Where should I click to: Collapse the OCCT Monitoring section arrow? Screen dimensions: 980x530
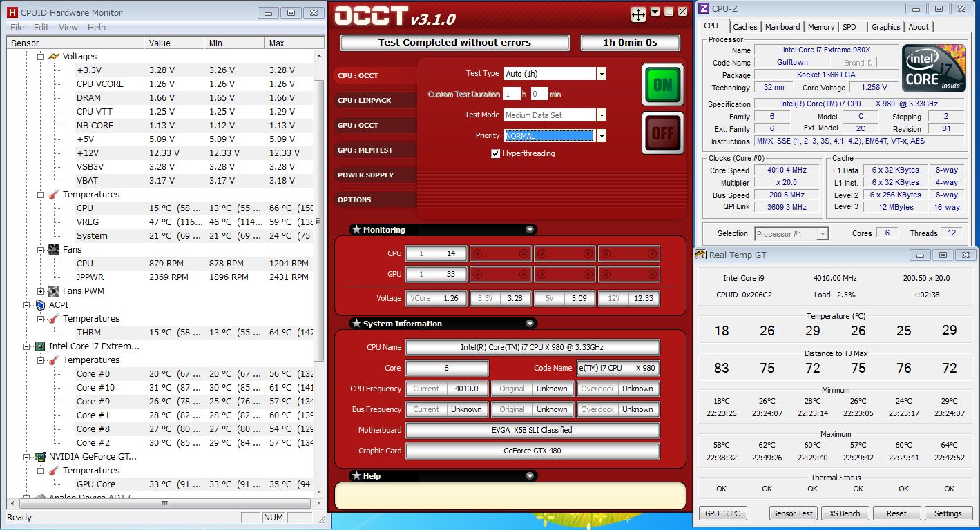coord(530,230)
